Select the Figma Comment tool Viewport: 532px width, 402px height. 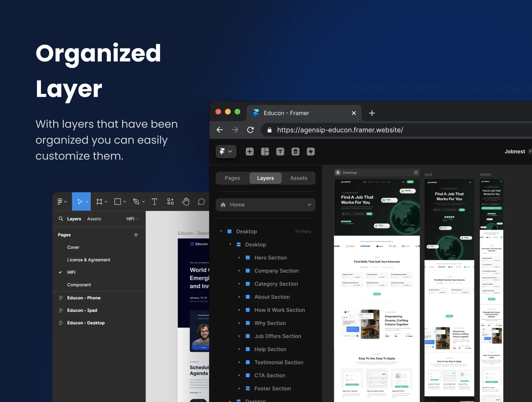pyautogui.click(x=201, y=202)
